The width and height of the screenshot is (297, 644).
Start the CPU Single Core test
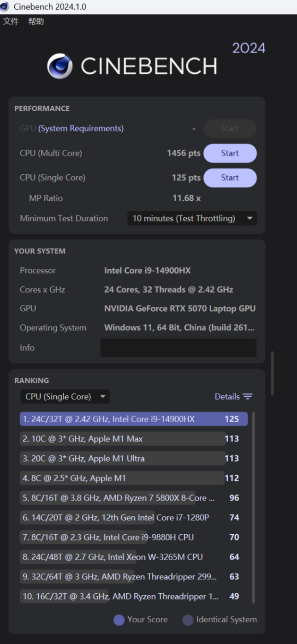230,178
